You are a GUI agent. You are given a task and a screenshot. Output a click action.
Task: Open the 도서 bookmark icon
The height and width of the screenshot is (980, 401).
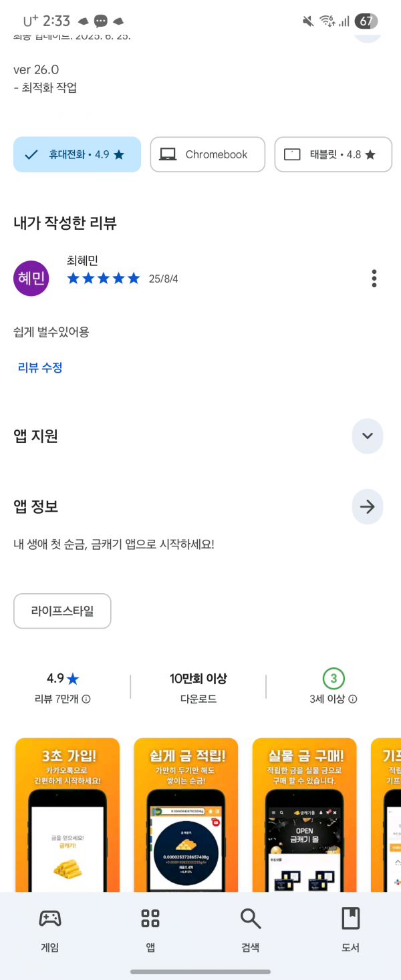point(351,919)
